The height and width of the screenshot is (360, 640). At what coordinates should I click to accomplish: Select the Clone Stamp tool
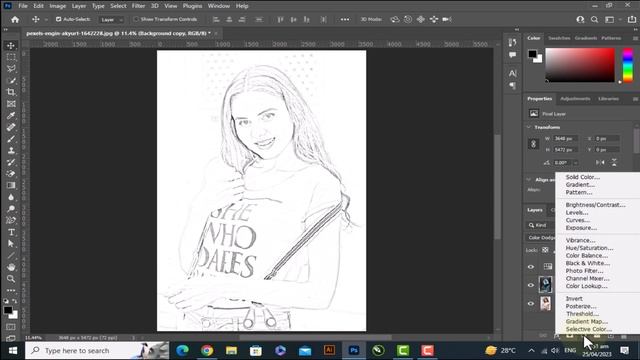(x=11, y=150)
